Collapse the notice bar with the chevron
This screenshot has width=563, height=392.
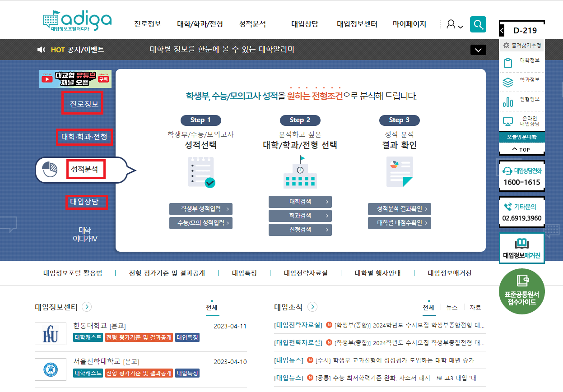click(x=478, y=50)
